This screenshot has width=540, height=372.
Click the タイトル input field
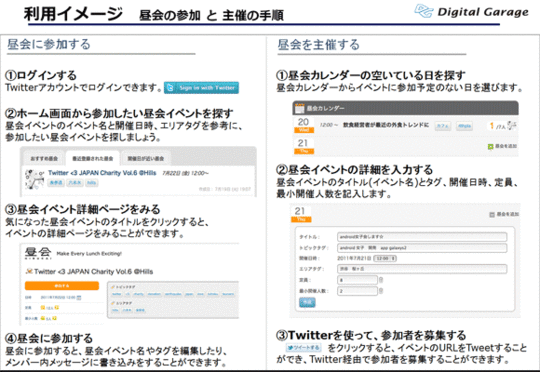tap(422, 237)
